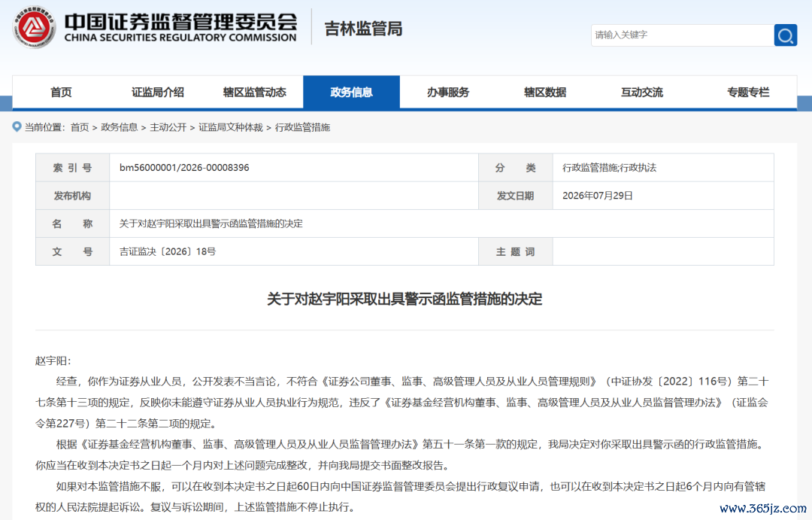Open the 证监局介绍 navigation tab
Image resolution: width=812 pixels, height=520 pixels.
(x=158, y=93)
